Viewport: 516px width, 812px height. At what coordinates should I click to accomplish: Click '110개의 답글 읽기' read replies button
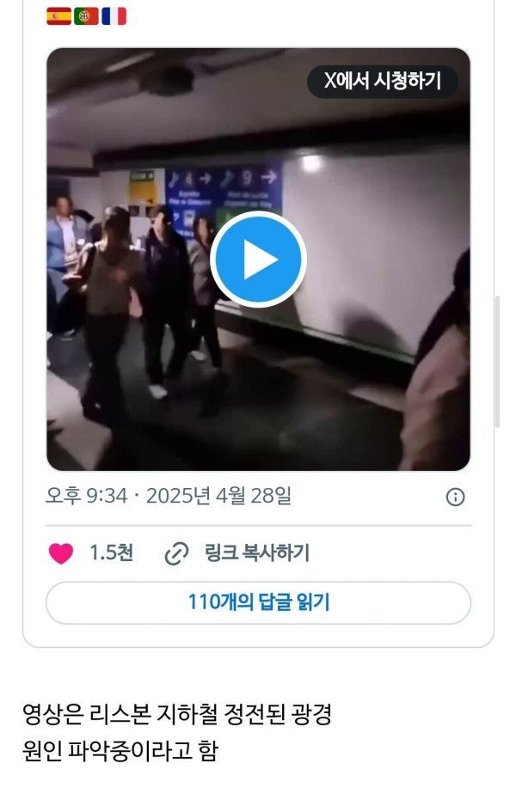[x=258, y=603]
